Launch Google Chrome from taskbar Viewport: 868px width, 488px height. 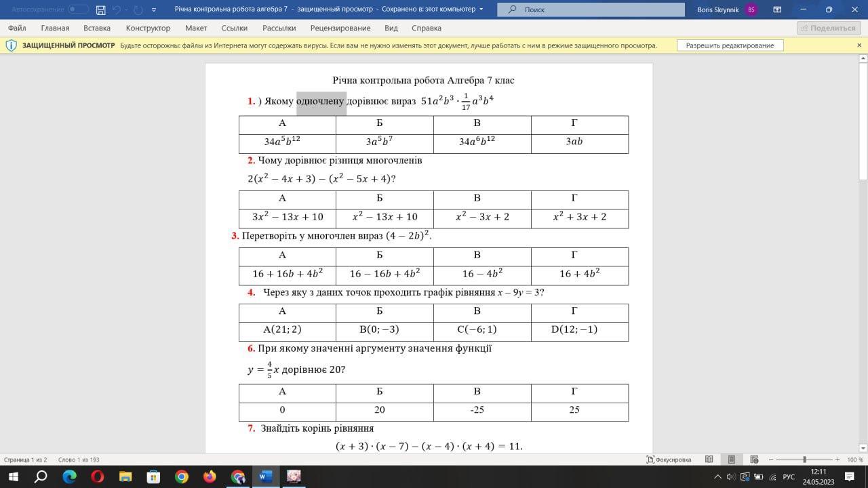tap(181, 476)
